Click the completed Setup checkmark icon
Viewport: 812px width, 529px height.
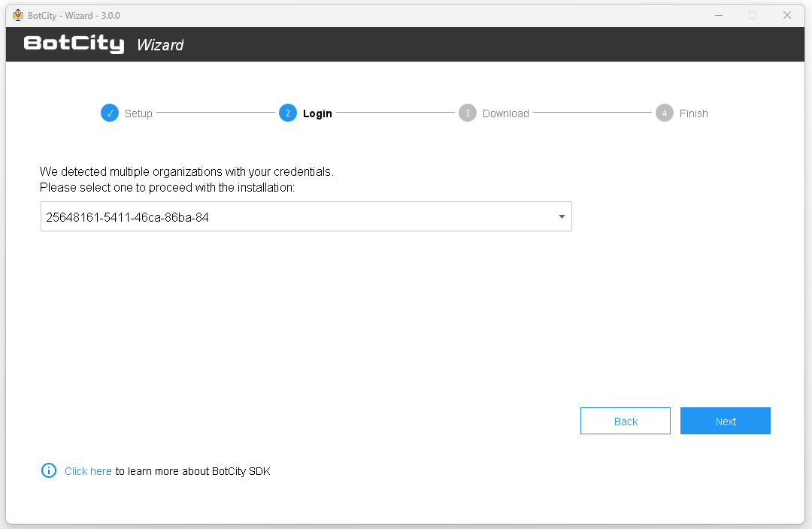(x=110, y=113)
